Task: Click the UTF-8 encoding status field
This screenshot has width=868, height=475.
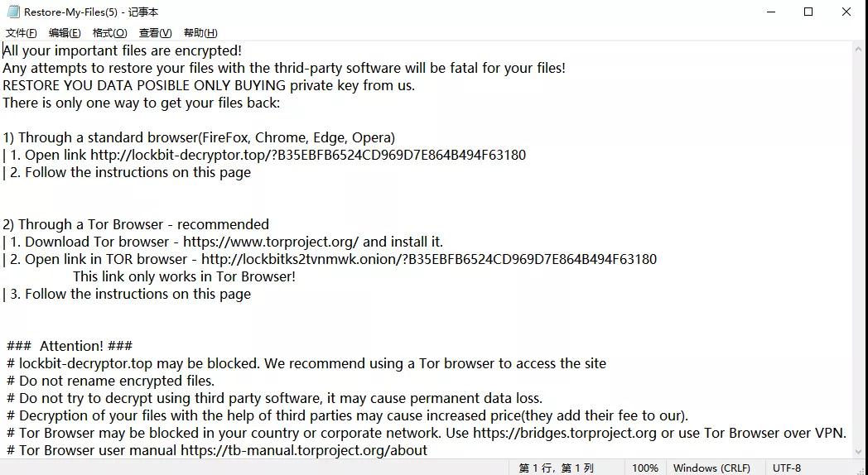Action: (787, 468)
